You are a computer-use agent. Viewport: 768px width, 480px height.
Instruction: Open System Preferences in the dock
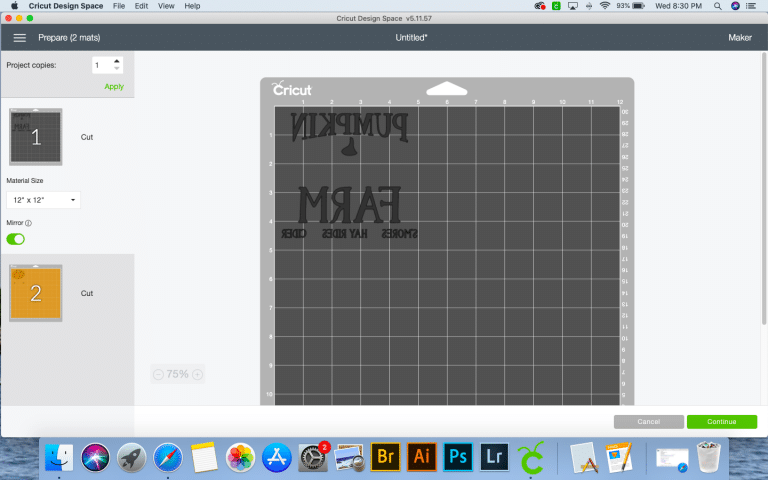coord(313,456)
